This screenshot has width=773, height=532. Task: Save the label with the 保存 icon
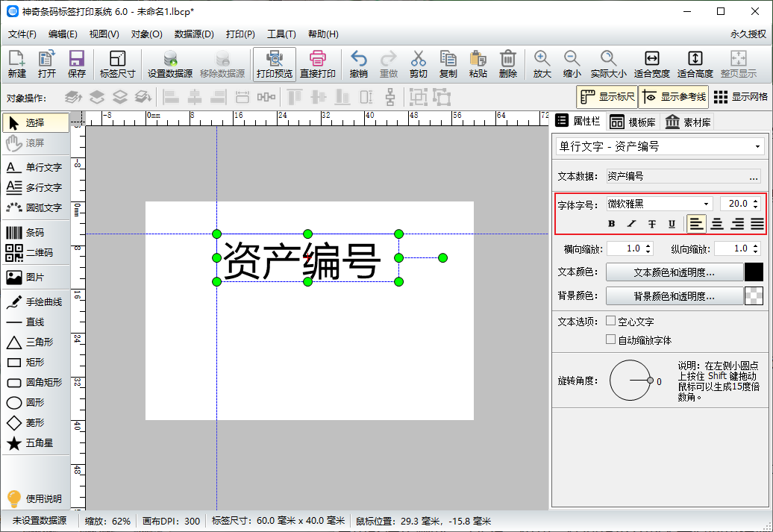[76, 64]
